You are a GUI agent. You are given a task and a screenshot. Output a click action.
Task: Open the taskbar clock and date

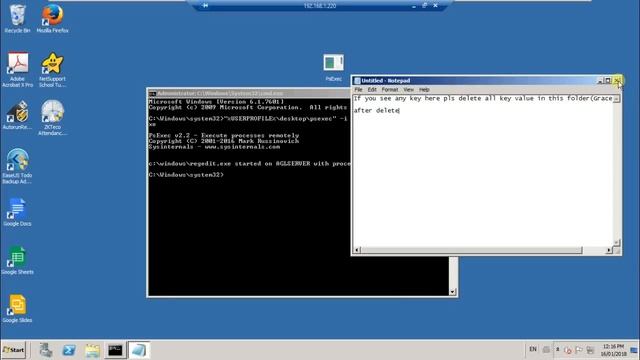pos(613,350)
